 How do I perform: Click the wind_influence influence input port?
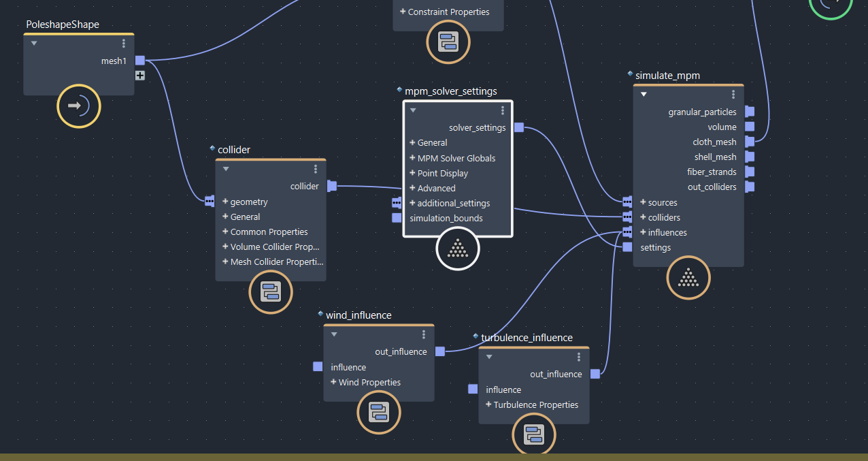(x=318, y=366)
